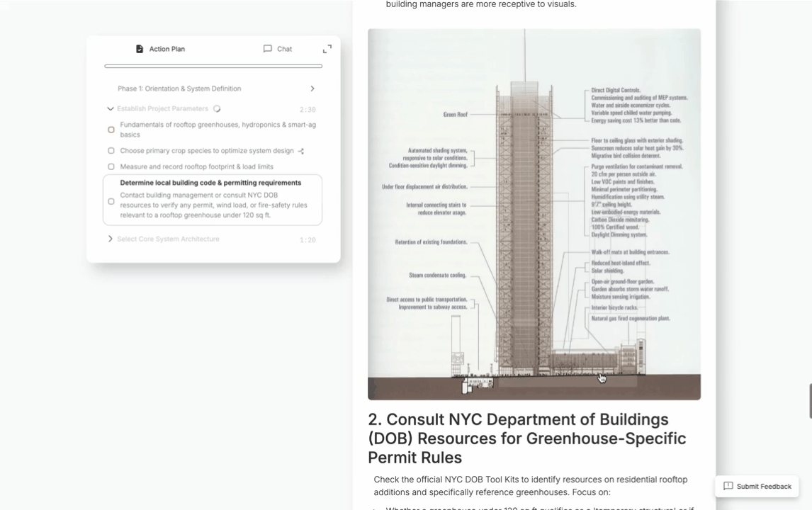Image resolution: width=812 pixels, height=510 pixels.
Task: Click the 'Check the official NYC DOB Tool Kits' paragraph
Action: [531, 486]
